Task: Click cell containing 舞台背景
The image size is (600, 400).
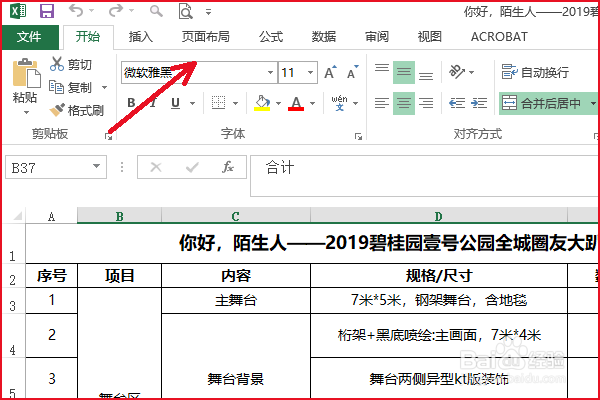Action: point(236,356)
